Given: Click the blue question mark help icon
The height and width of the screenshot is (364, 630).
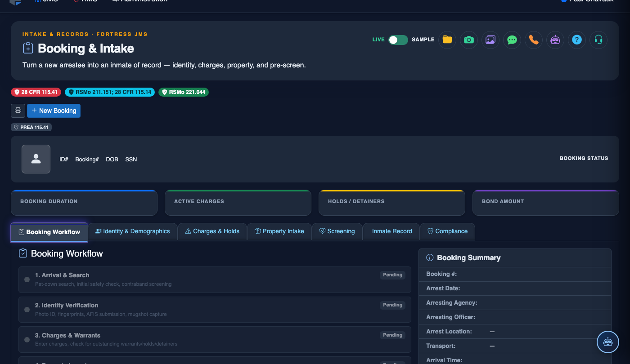Looking at the screenshot, I should (577, 40).
